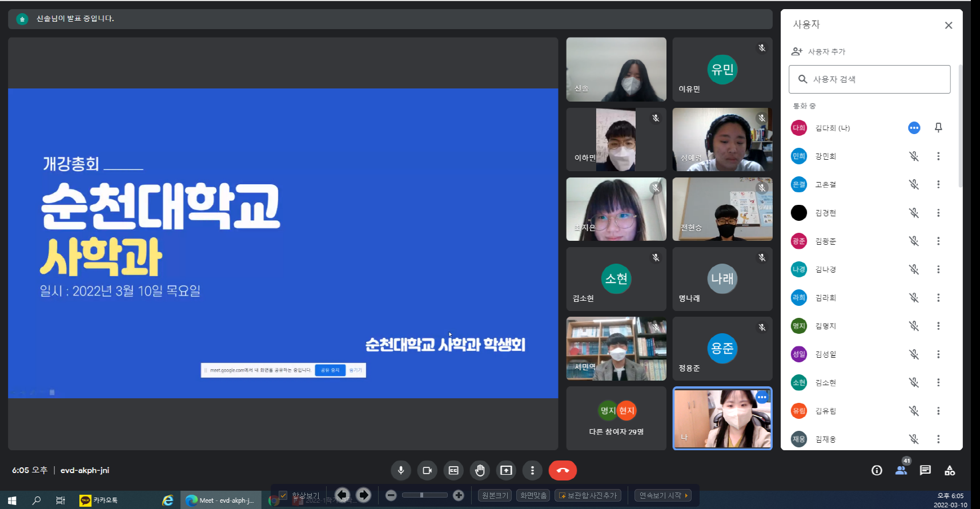Image resolution: width=980 pixels, height=509 pixels.
Task: Open more actions for 김성일
Action: [x=938, y=354]
